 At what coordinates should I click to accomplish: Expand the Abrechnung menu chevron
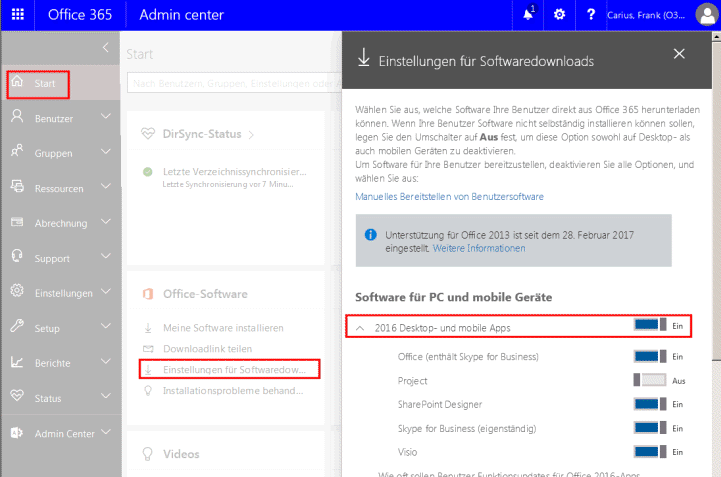(x=106, y=221)
